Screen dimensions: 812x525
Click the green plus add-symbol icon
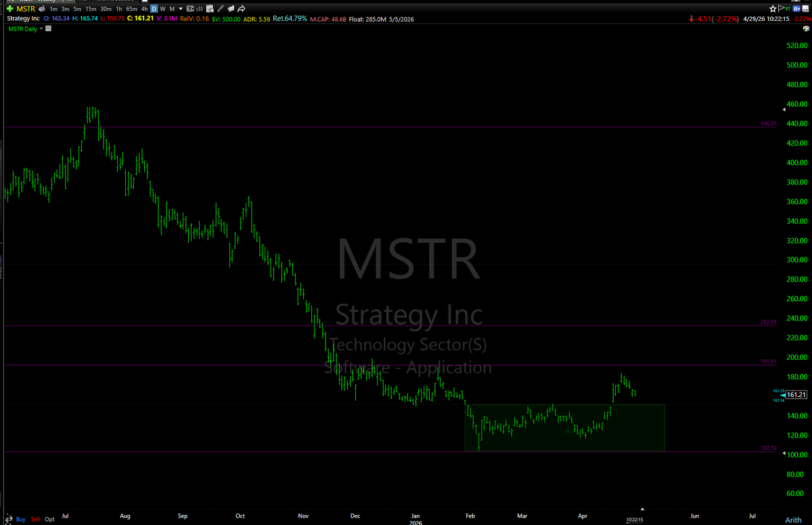pyautogui.click(x=9, y=9)
